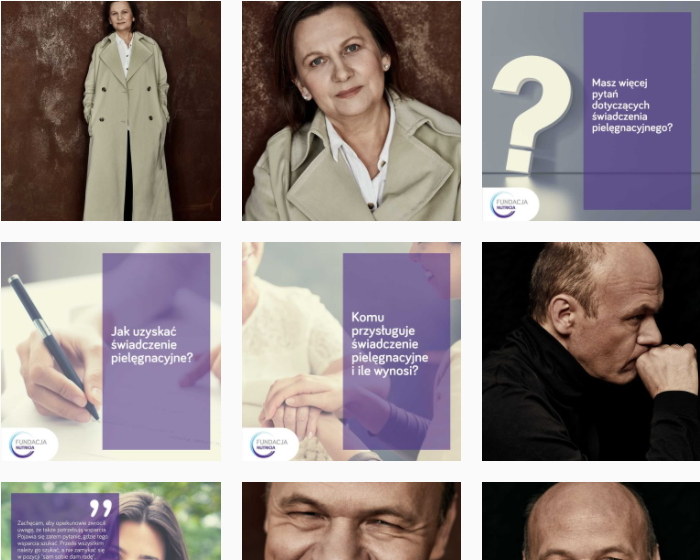Open the post 'Masz więcej pytań dotyczących świadczenia pielęgnacyjnego?'
Screen dimensions: 700x560
[x=591, y=111]
